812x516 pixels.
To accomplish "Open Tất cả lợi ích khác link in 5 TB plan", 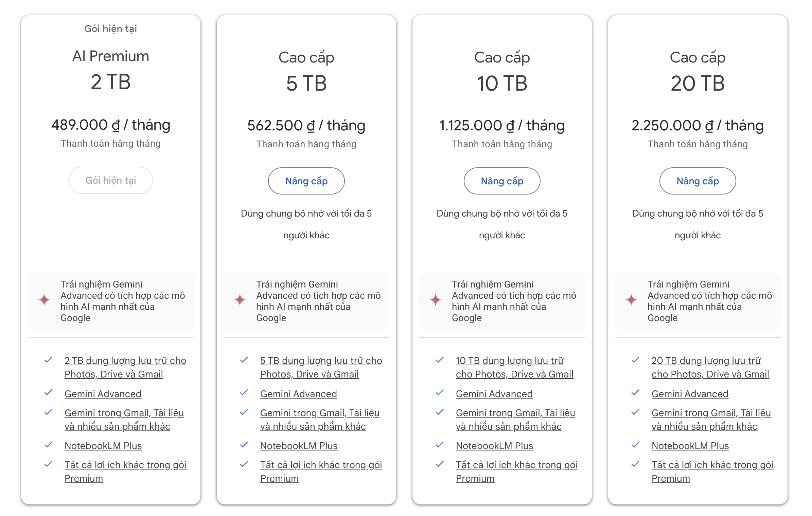I will (x=321, y=472).
